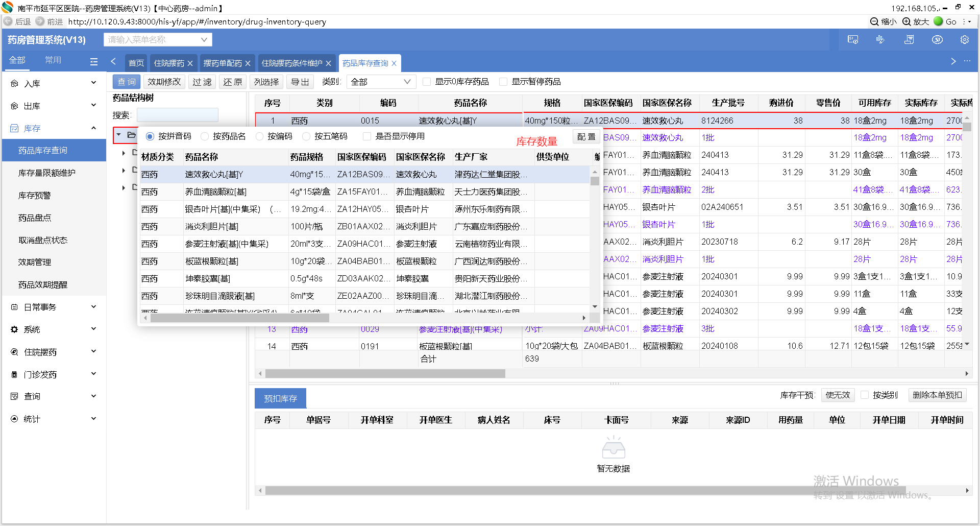Open the 类别 dropdown showing 全部

[x=381, y=82]
